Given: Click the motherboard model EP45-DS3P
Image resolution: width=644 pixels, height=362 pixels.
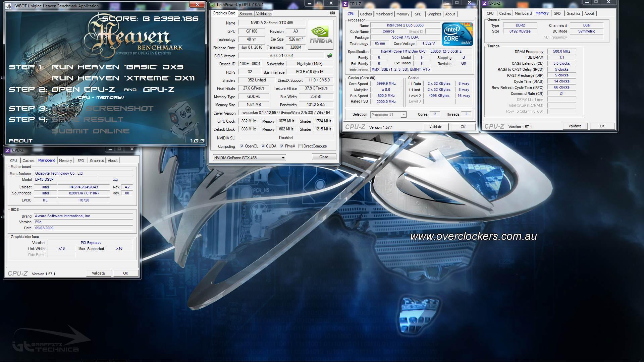Looking at the screenshot, I should (x=66, y=179).
